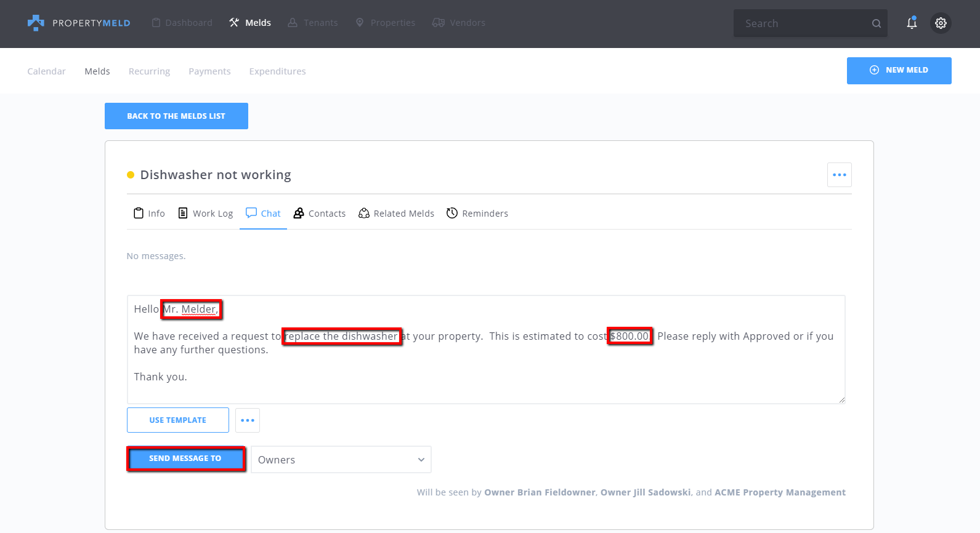The height and width of the screenshot is (533, 980).
Task: Open settings gear icon
Action: tap(941, 23)
